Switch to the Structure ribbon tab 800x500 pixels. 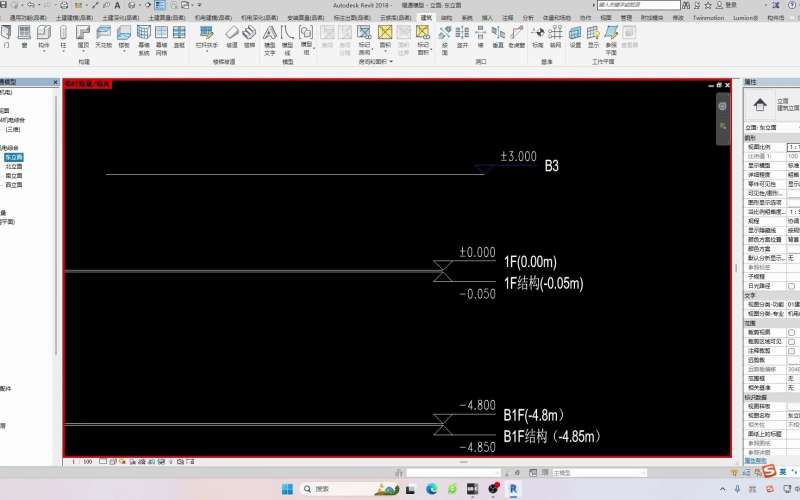[446, 18]
